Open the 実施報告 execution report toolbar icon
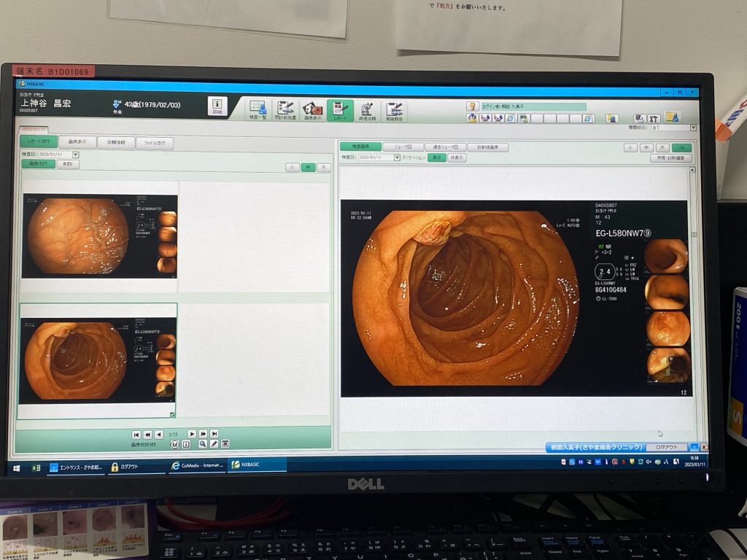 coord(394,111)
